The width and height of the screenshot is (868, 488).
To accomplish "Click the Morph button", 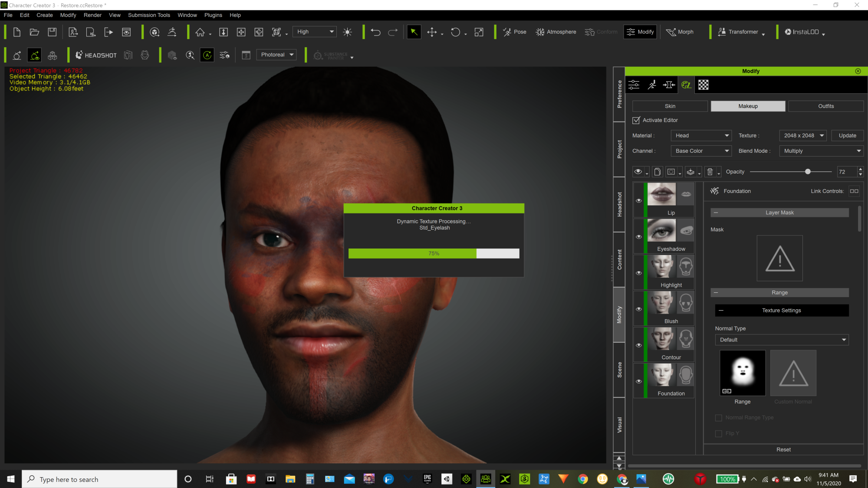I will pos(680,32).
